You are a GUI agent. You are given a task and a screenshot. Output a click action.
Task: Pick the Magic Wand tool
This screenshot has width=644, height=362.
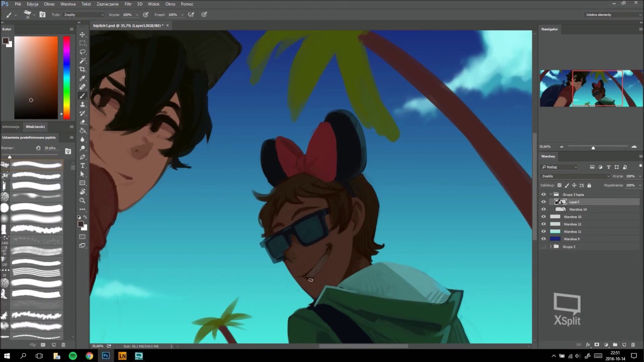[x=83, y=61]
